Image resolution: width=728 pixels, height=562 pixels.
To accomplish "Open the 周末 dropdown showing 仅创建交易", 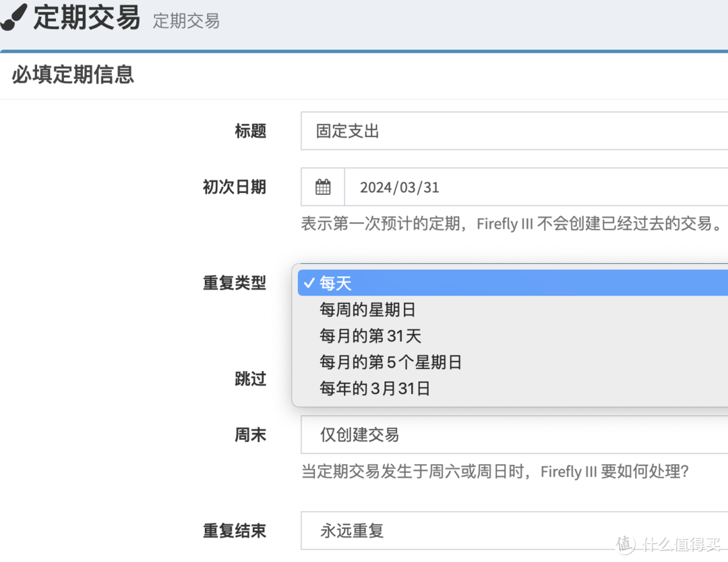I will coord(512,435).
